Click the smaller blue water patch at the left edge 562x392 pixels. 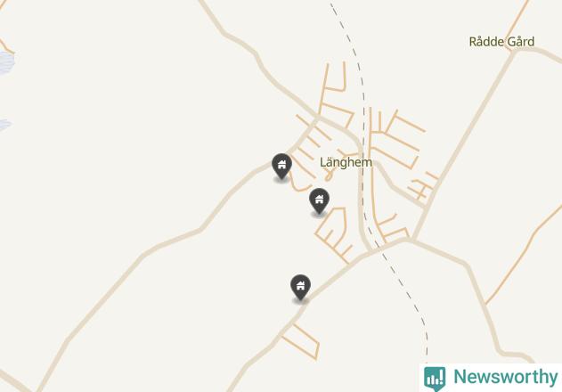pos(5,125)
